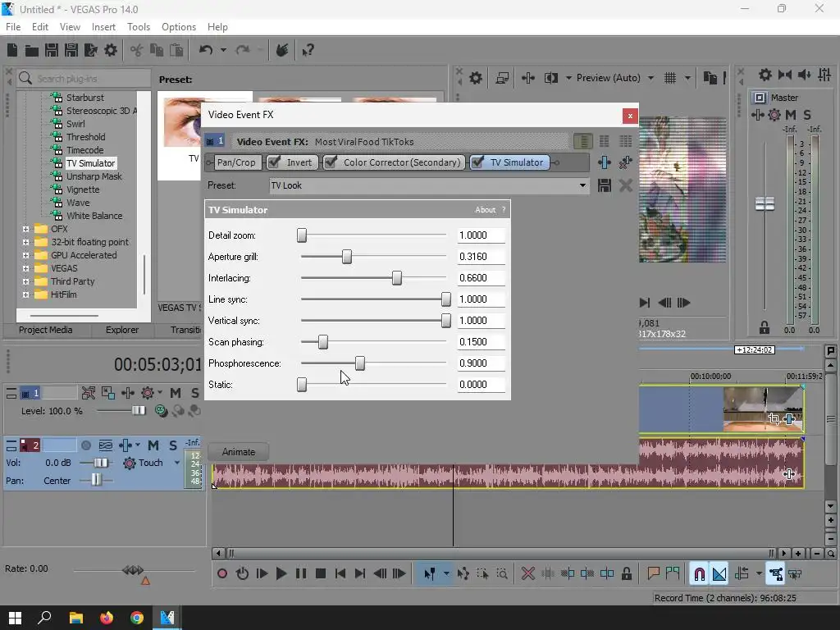Uncheck Color Corrector (Secondary) checkbox
The image size is (840, 630).
(331, 162)
